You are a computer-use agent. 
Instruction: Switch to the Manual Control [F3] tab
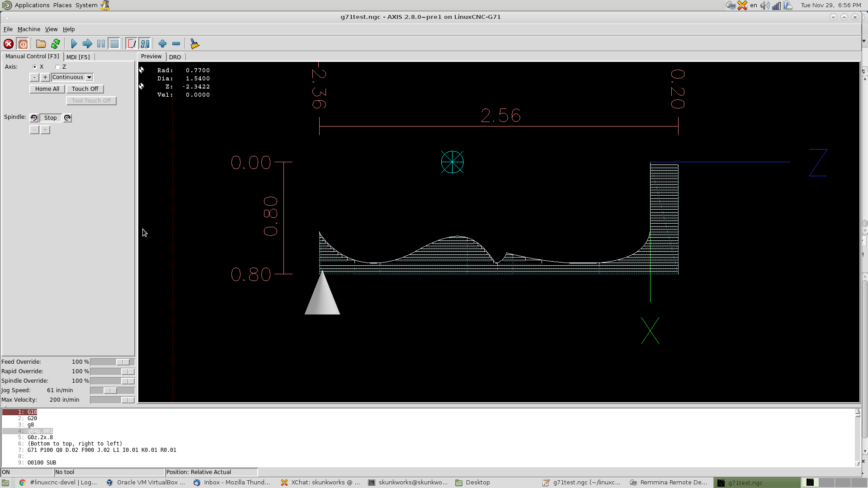click(32, 56)
